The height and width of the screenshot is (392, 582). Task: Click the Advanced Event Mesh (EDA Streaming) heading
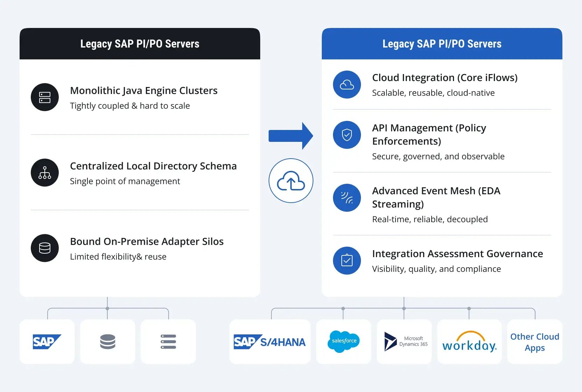[436, 197]
